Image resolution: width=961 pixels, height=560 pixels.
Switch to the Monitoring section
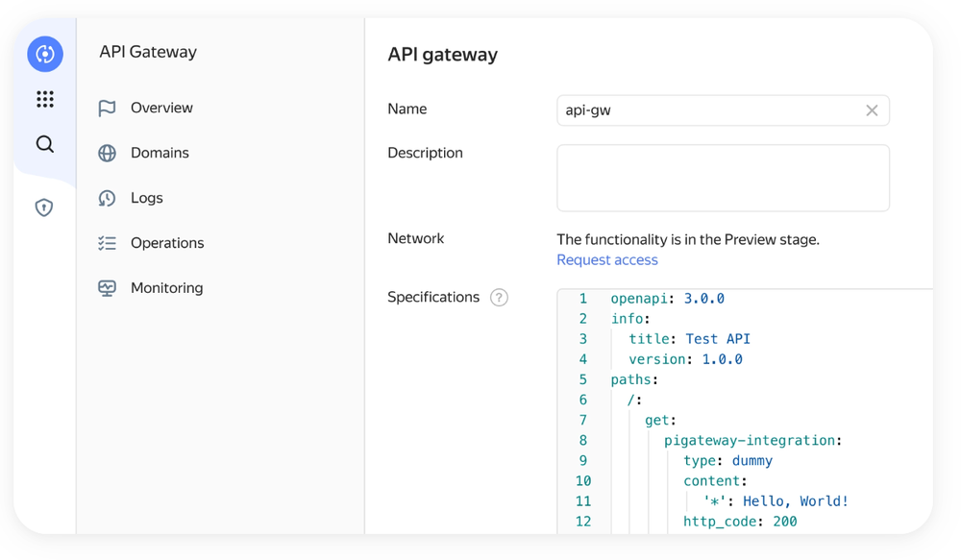(x=166, y=287)
